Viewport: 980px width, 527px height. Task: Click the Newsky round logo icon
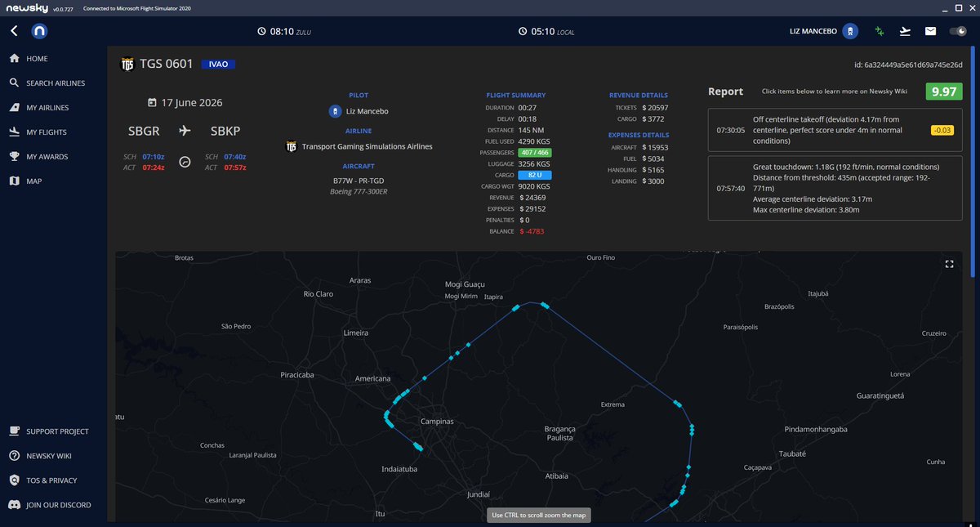click(x=39, y=31)
